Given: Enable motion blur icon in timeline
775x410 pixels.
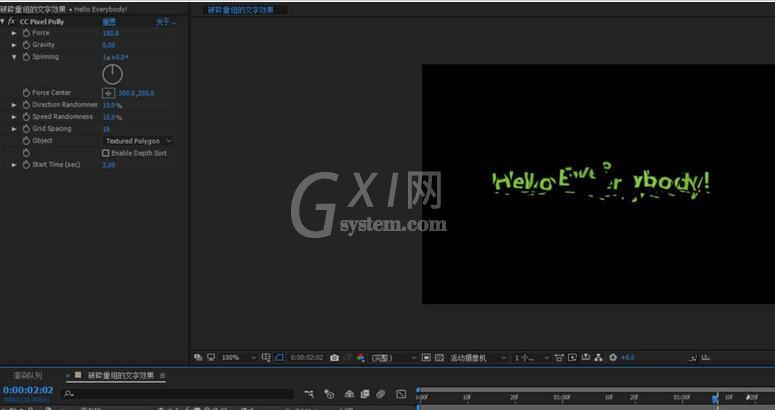Looking at the screenshot, I should click(x=380, y=394).
